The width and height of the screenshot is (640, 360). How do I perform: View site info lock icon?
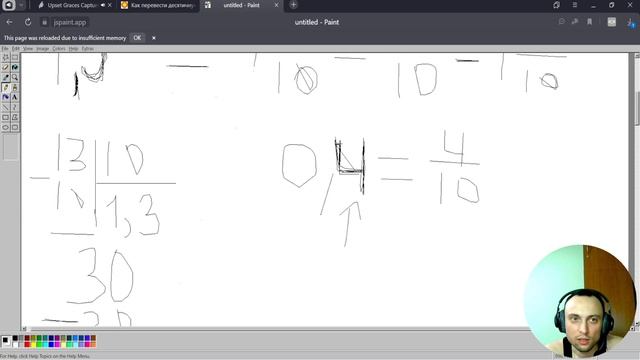[45, 22]
